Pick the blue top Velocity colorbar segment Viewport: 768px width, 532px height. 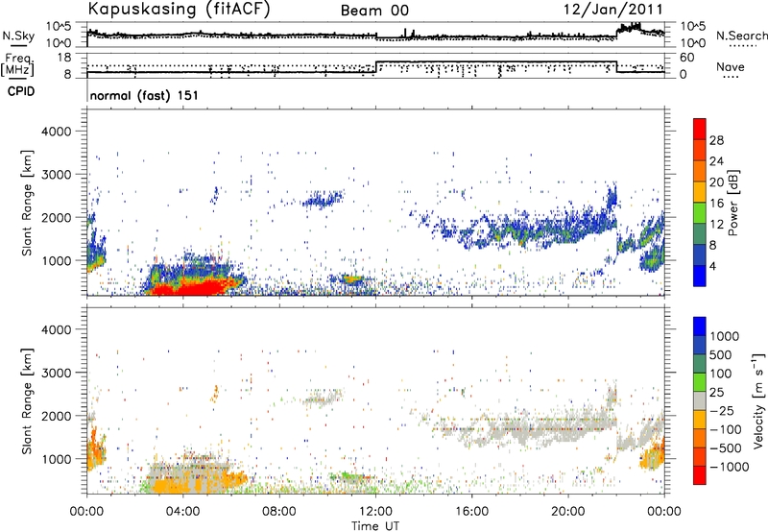click(x=700, y=326)
